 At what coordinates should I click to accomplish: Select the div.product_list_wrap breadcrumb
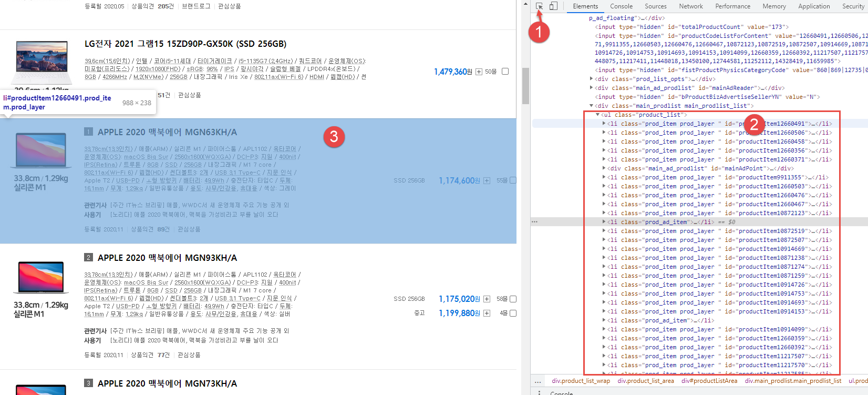(581, 381)
